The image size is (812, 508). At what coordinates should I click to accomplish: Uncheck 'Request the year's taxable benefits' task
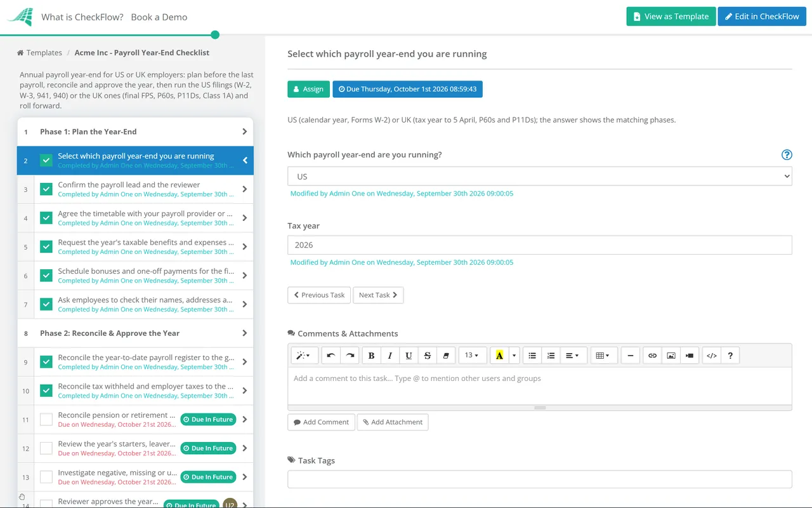coord(46,247)
